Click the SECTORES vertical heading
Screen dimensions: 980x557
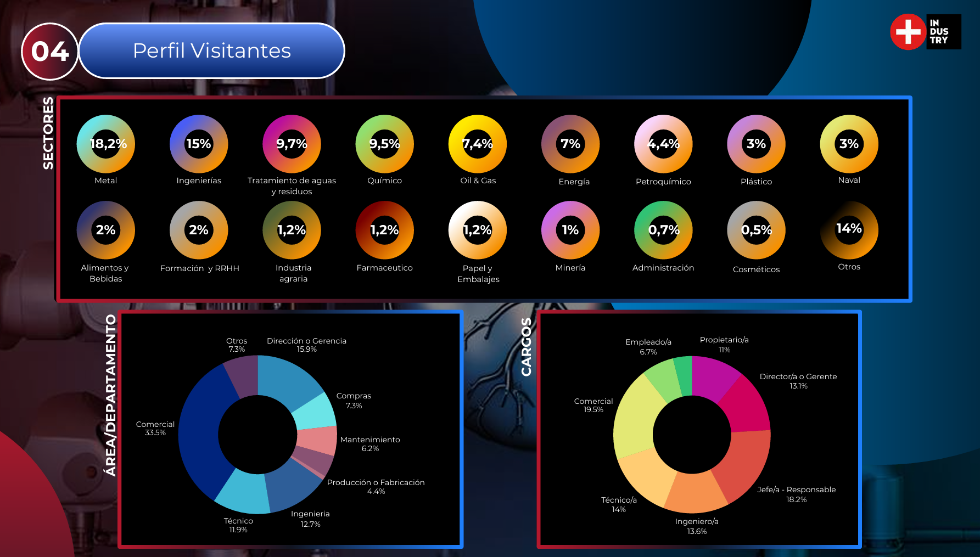click(48, 133)
